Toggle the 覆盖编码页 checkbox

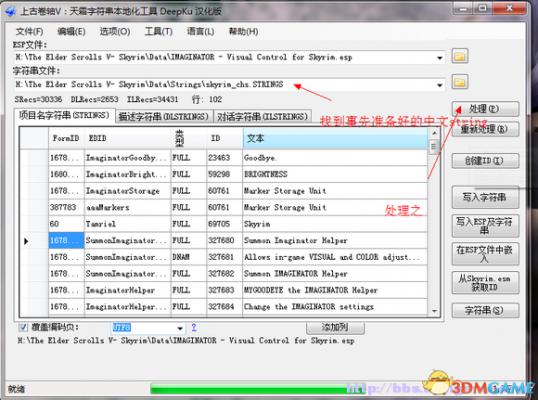pos(23,327)
